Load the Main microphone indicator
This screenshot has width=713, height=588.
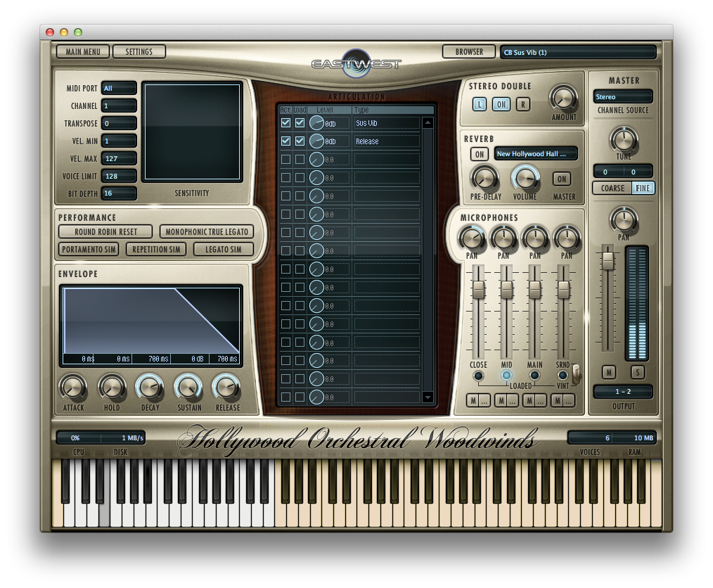tap(534, 376)
